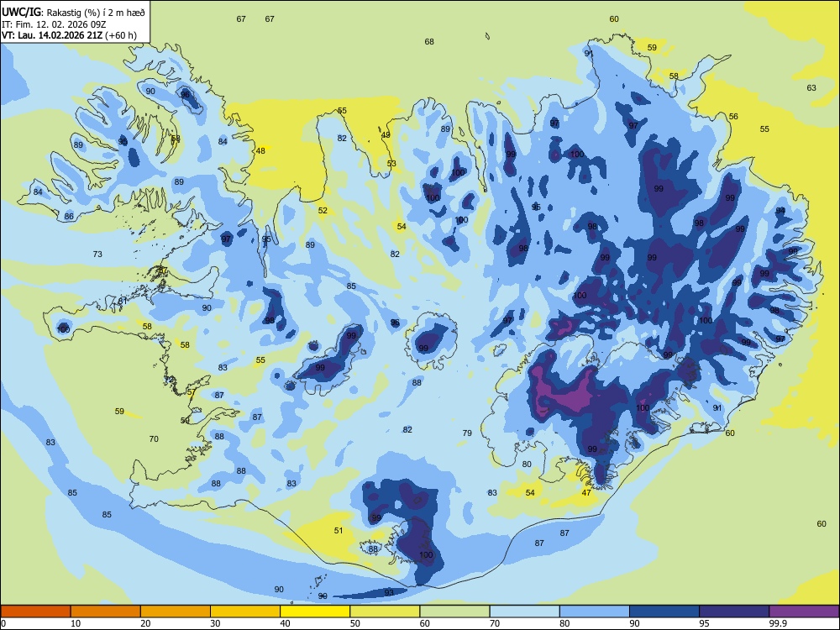Click the legend scale label '20'
The width and height of the screenshot is (840, 630).
click(145, 623)
